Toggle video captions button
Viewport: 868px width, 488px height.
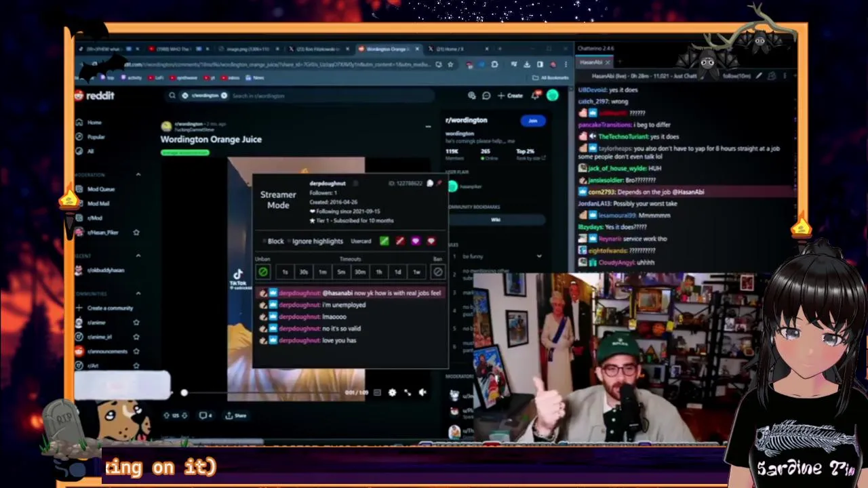pos(376,392)
